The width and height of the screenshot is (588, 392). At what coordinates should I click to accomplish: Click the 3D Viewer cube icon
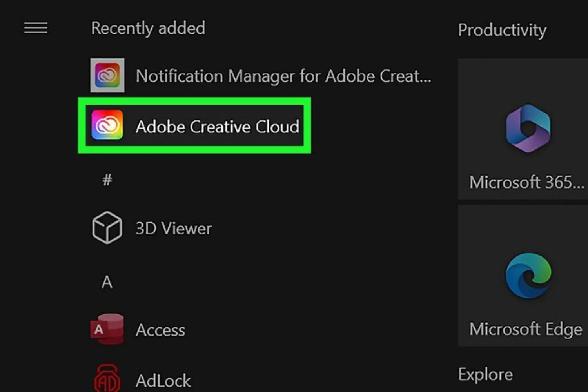point(107,229)
